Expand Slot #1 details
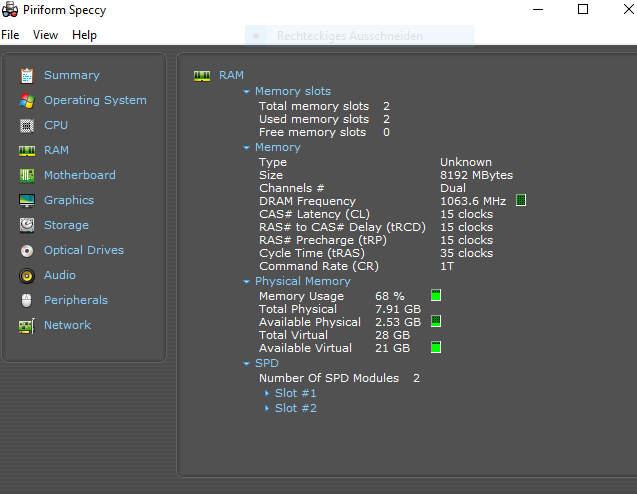Screen dimensions: 637x494 point(267,393)
